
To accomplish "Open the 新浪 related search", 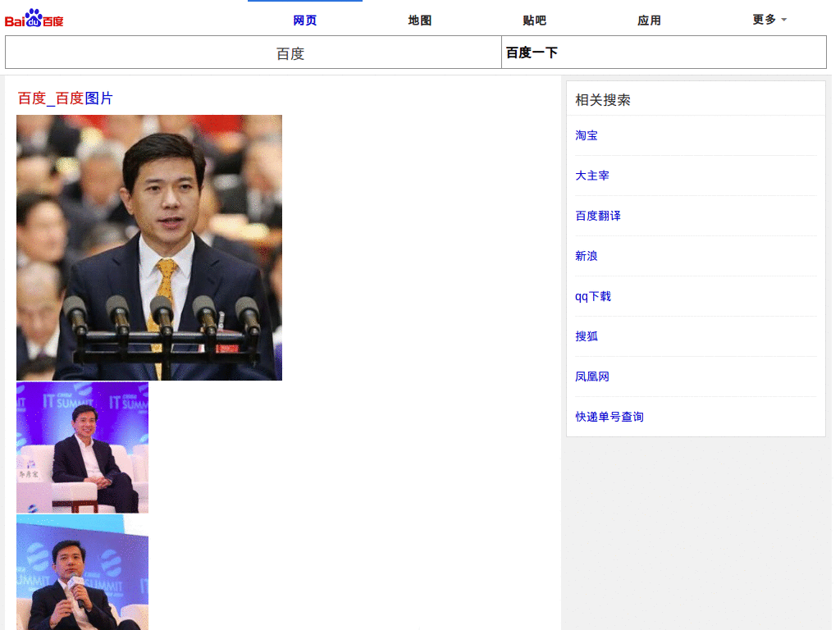I will (587, 256).
